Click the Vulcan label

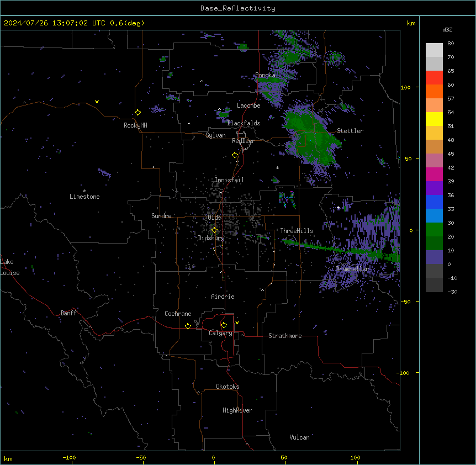[299, 437]
